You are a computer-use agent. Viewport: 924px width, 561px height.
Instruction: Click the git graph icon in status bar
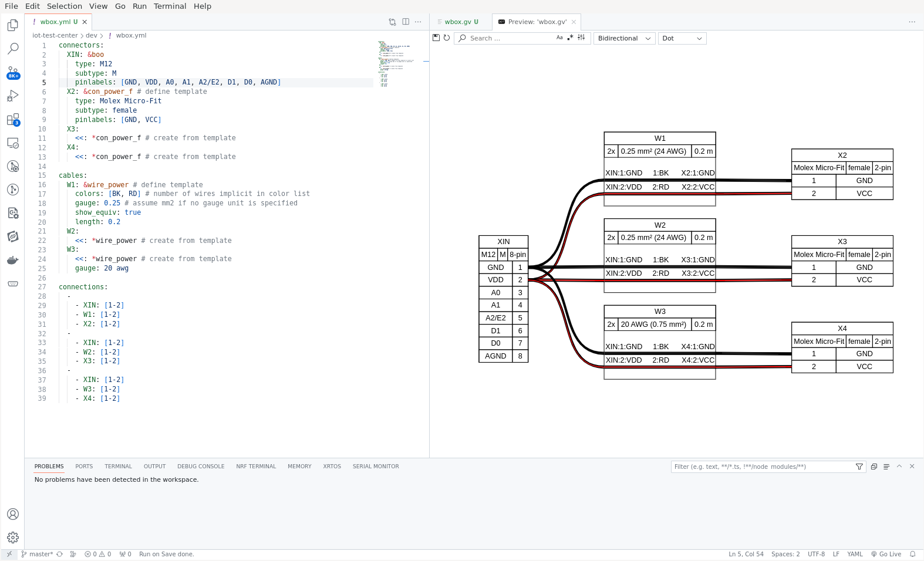tap(73, 554)
